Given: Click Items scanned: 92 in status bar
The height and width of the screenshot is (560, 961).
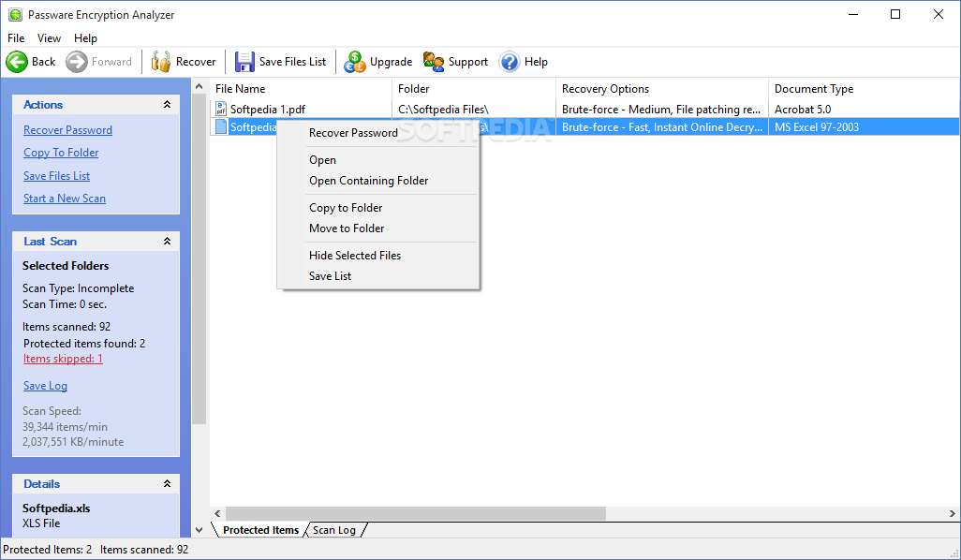Looking at the screenshot, I should 144,550.
